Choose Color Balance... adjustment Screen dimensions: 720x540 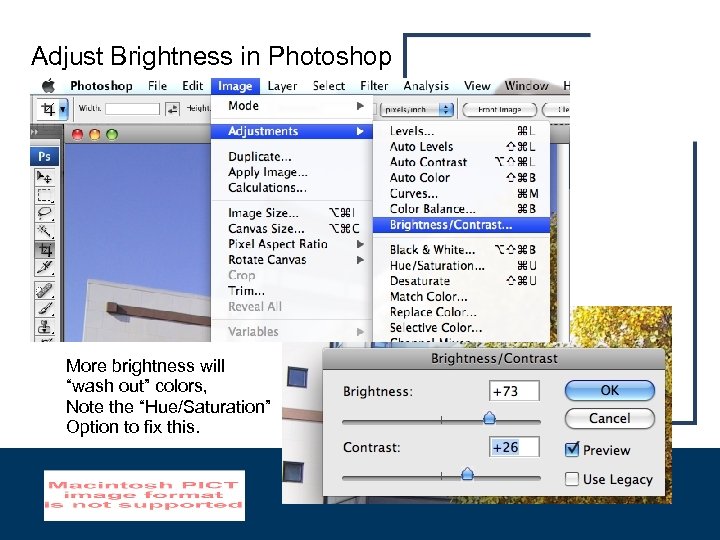[x=461, y=209]
